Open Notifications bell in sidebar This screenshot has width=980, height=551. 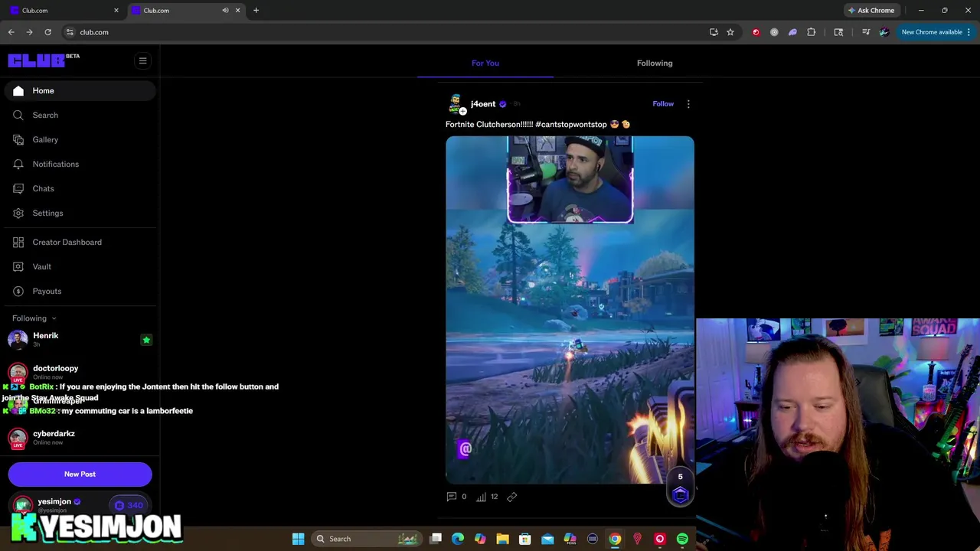click(x=80, y=164)
